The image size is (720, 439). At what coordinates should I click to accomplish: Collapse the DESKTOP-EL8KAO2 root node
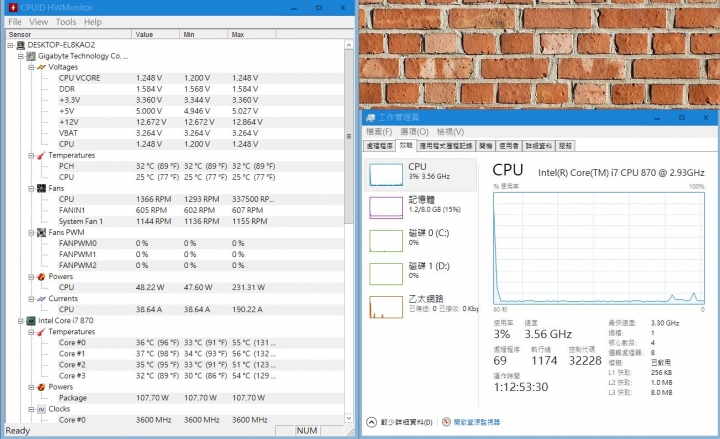tap(10, 45)
